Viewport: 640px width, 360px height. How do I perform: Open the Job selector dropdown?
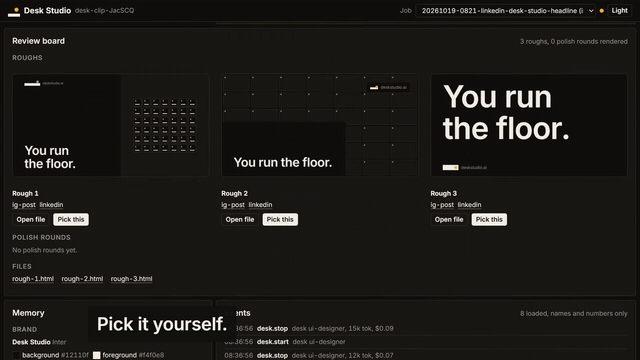[505, 11]
